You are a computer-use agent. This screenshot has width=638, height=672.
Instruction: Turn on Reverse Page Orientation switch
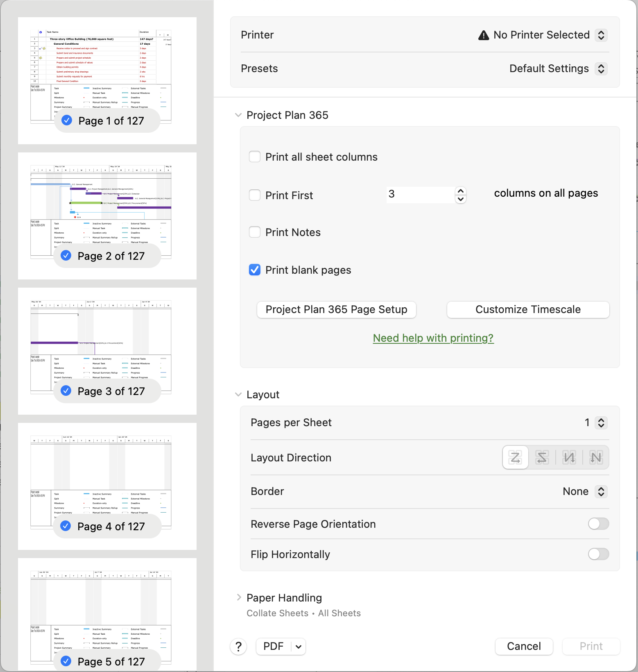click(x=598, y=524)
